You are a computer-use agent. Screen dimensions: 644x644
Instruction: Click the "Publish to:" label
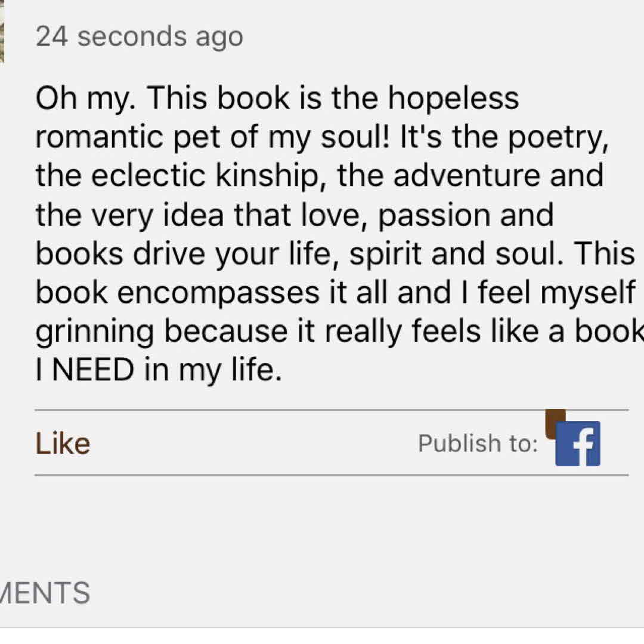478,443
